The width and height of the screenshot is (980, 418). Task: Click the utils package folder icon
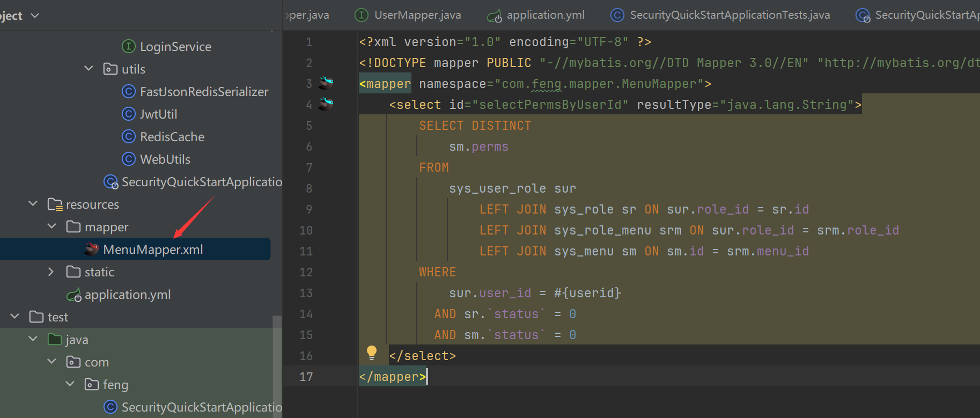(x=110, y=69)
